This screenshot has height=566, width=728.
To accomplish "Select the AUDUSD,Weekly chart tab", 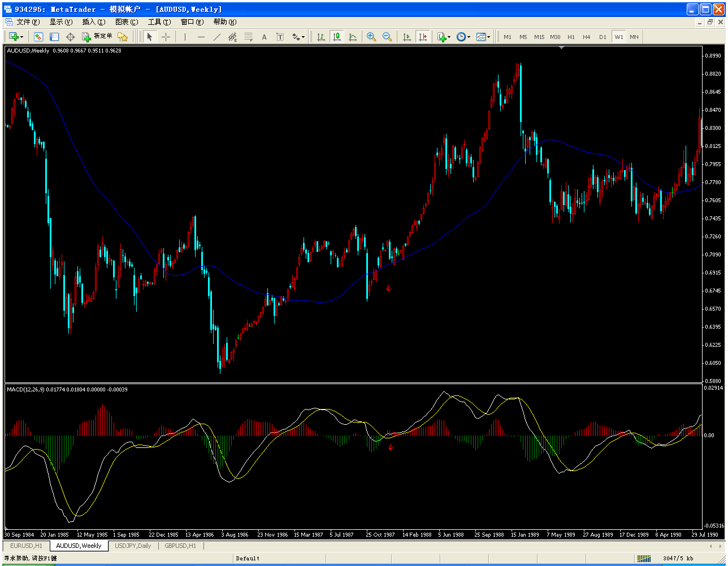I will 79,546.
